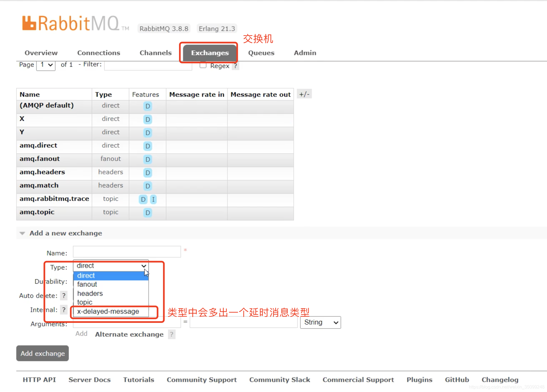Click the I internal badge for amq.rabbitmq.trace
Screen dimensions: 547x392
tap(153, 199)
